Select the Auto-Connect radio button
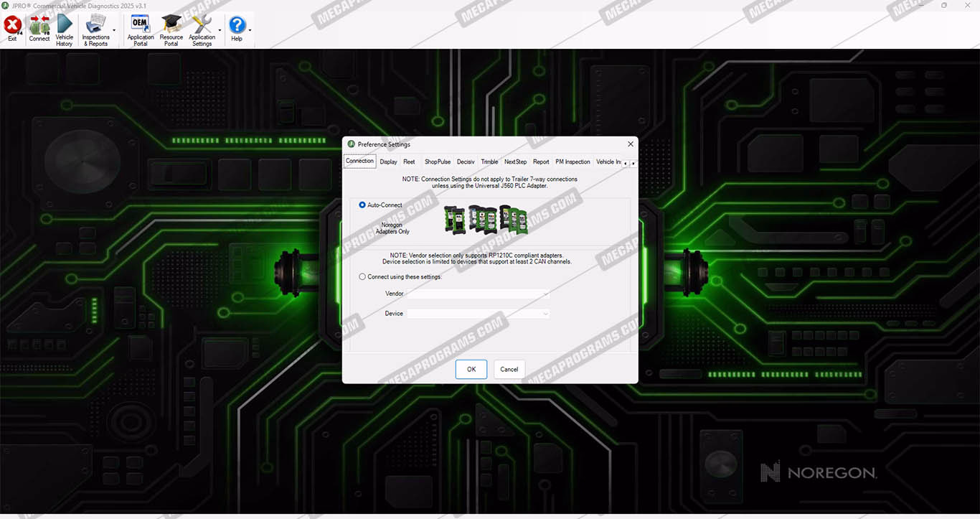 [362, 205]
